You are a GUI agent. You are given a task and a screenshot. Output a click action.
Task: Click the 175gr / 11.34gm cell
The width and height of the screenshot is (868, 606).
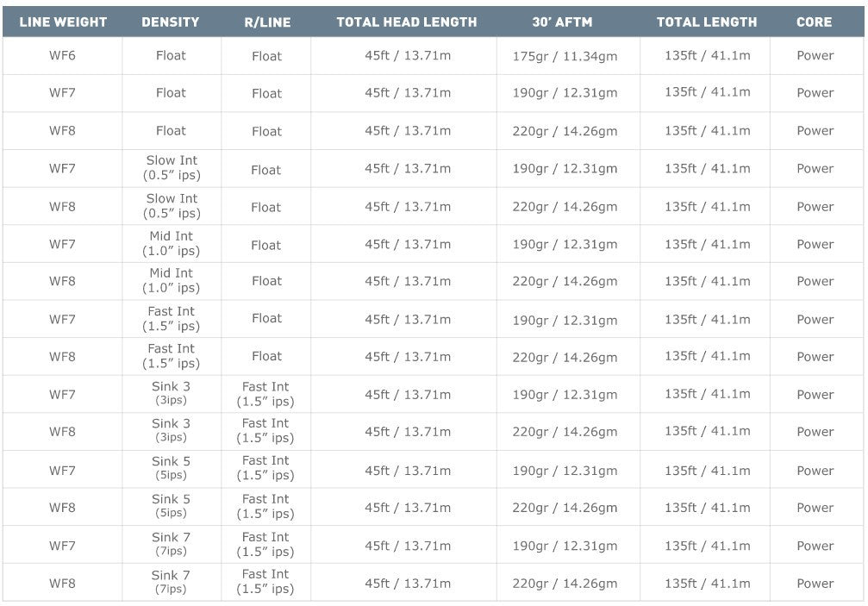click(x=565, y=56)
